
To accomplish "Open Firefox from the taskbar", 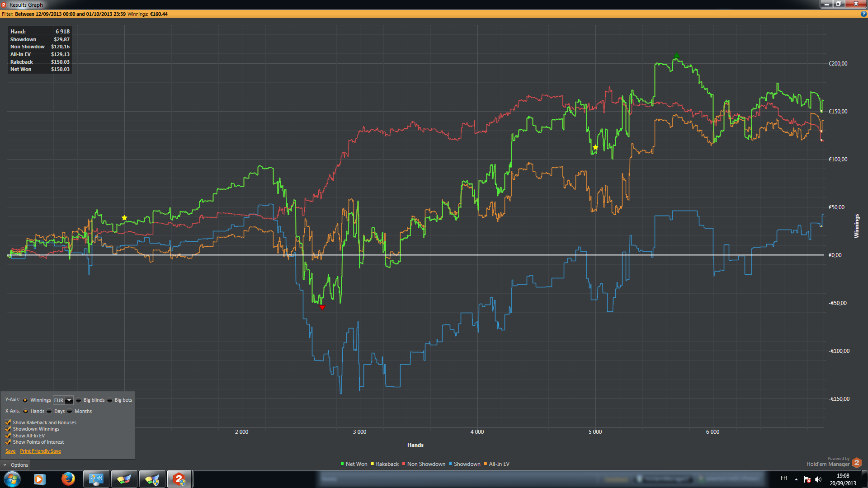I will (x=68, y=479).
